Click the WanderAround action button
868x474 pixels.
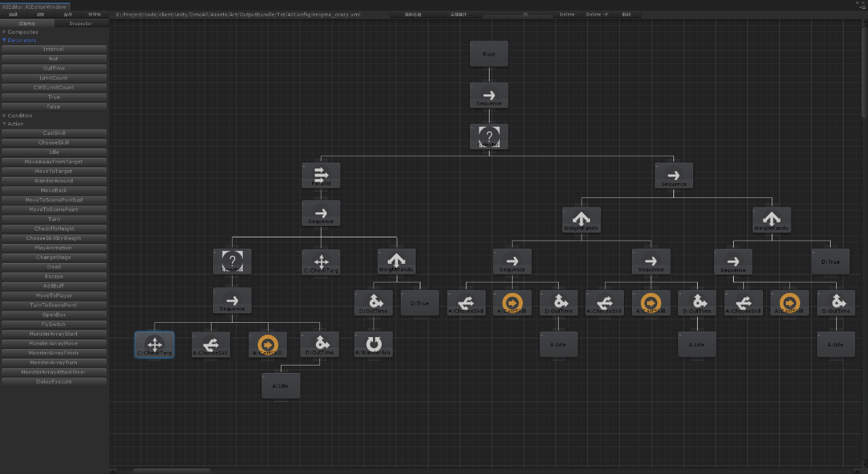(x=54, y=180)
